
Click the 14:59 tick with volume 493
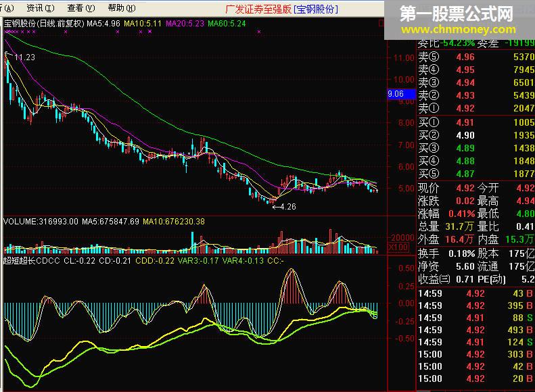point(476,330)
